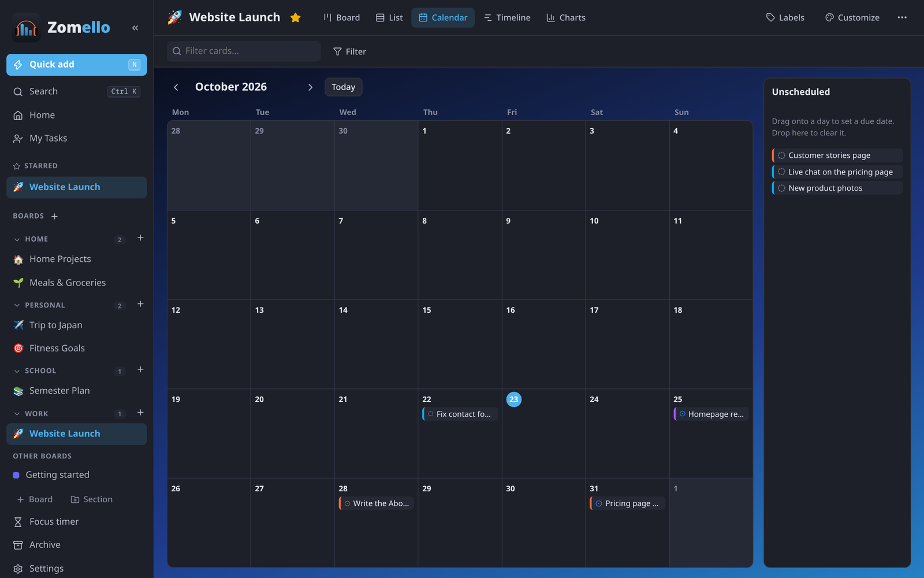924x578 pixels.
Task: Add board to SCHOOL section
Action: point(140,370)
